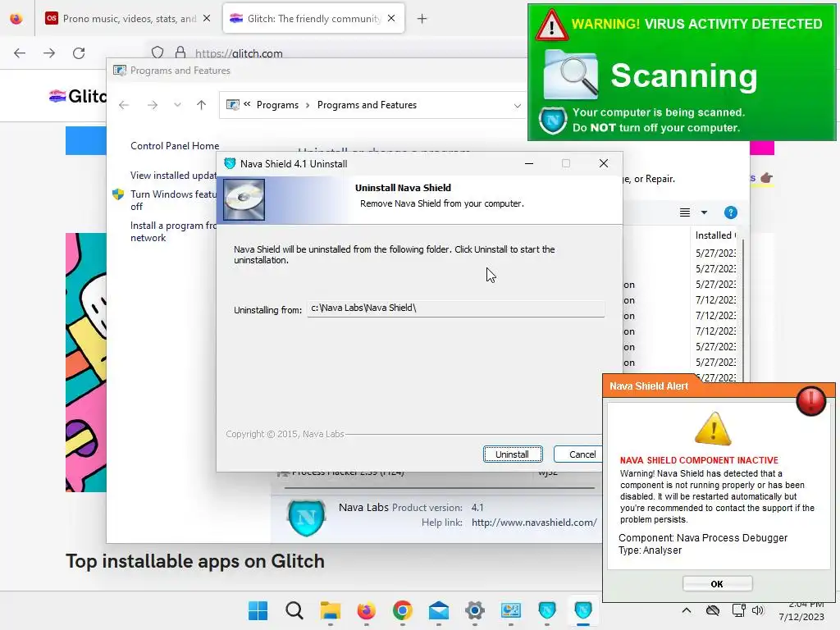This screenshot has height=630, width=840.
Task: Click the glitch.com URL bar
Action: [x=239, y=53]
